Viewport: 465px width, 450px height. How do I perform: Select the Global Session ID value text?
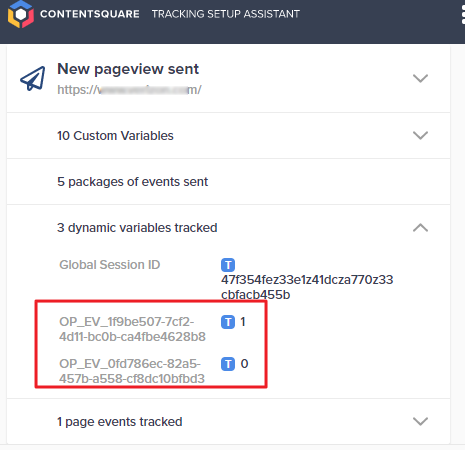coord(307,287)
